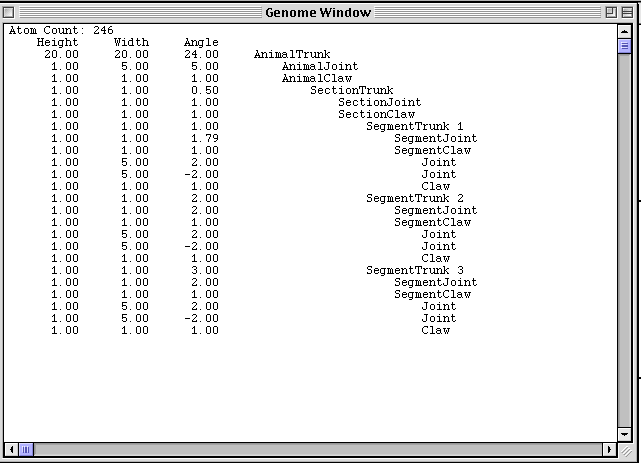Click the vertical scrollbar up arrow

click(x=624, y=31)
